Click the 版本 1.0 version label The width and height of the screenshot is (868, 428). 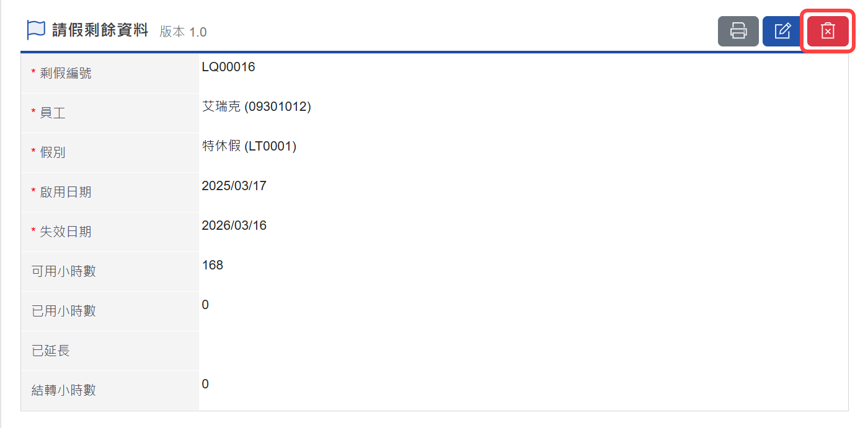click(x=183, y=32)
